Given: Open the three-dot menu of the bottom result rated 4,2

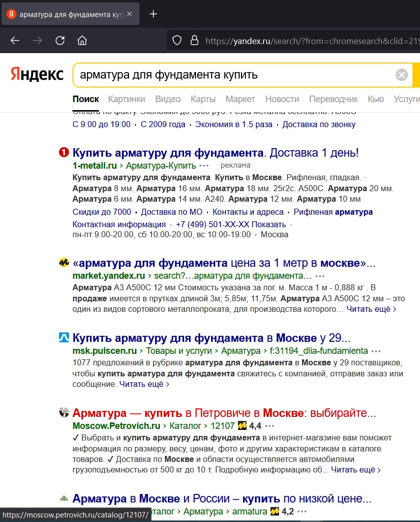Looking at the screenshot, I should coord(302,511).
